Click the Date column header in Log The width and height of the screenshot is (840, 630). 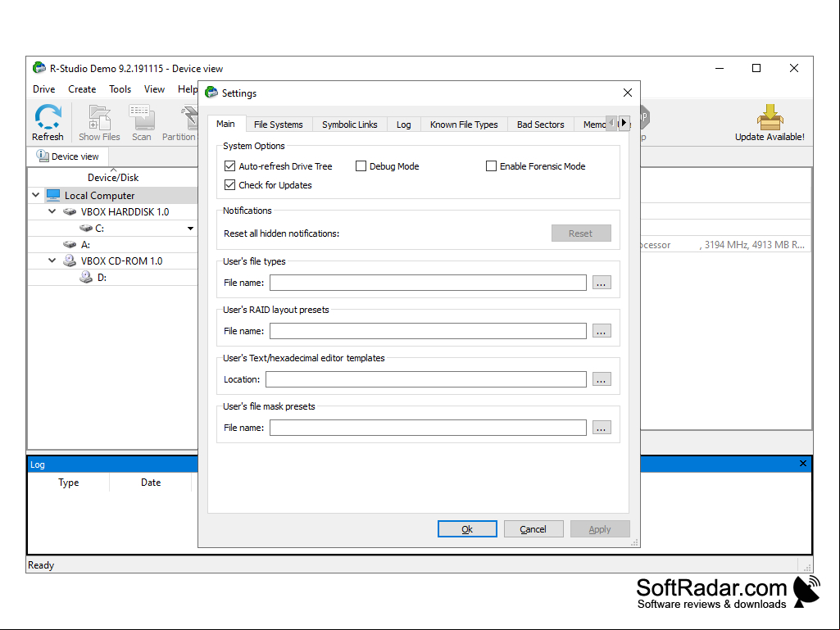click(151, 483)
